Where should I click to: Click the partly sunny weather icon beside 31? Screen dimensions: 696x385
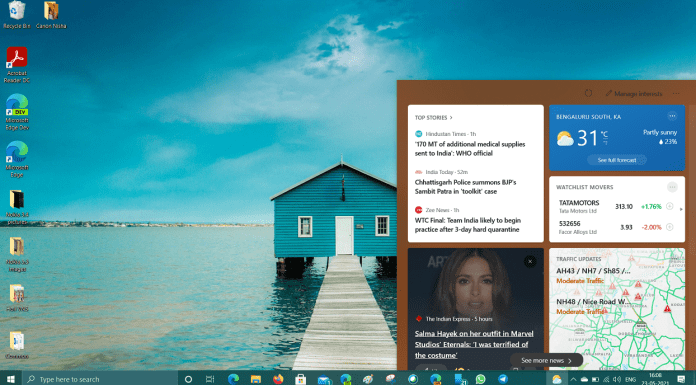point(565,139)
